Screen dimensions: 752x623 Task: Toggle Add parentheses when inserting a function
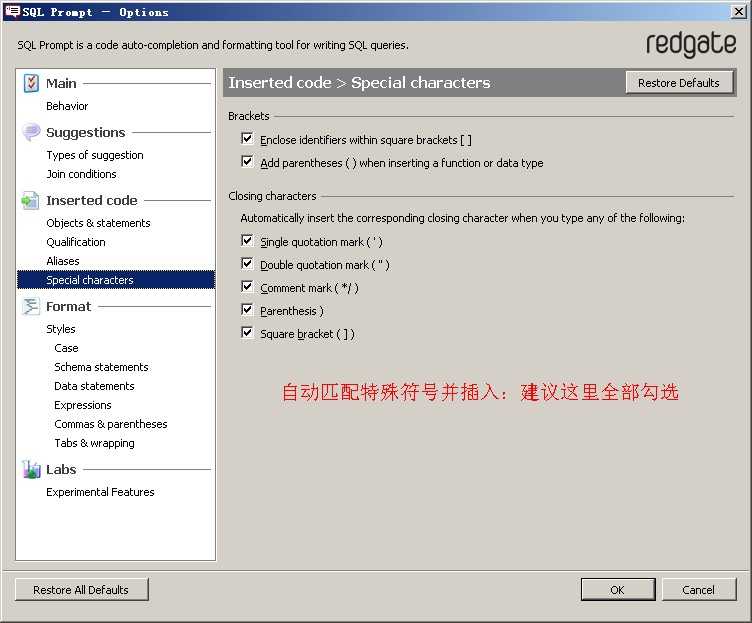pos(247,162)
